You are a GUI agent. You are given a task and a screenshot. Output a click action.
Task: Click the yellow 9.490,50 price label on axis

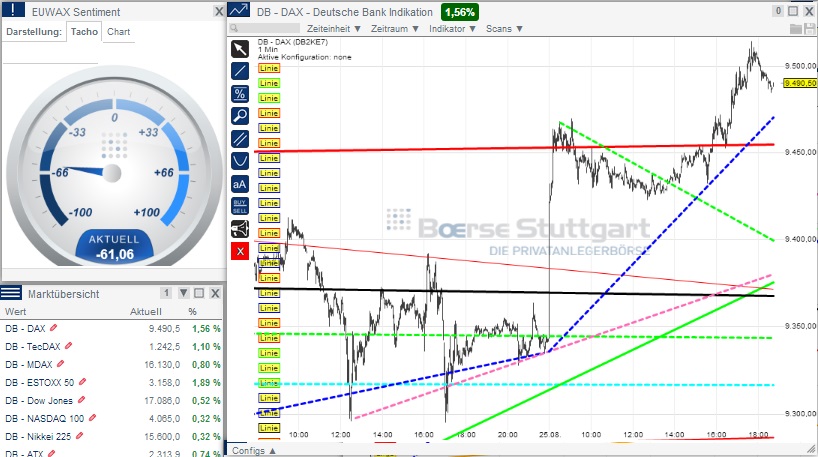click(x=800, y=83)
